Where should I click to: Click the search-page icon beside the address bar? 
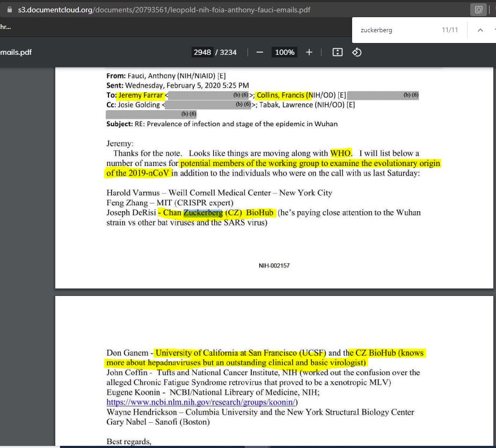coord(479,10)
